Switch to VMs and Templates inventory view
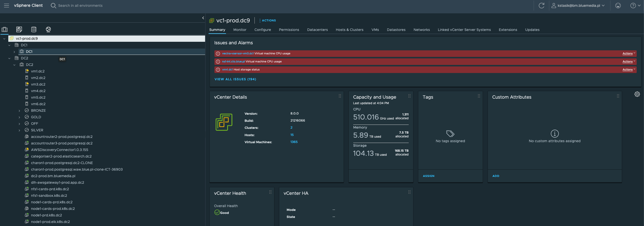 [x=19, y=29]
